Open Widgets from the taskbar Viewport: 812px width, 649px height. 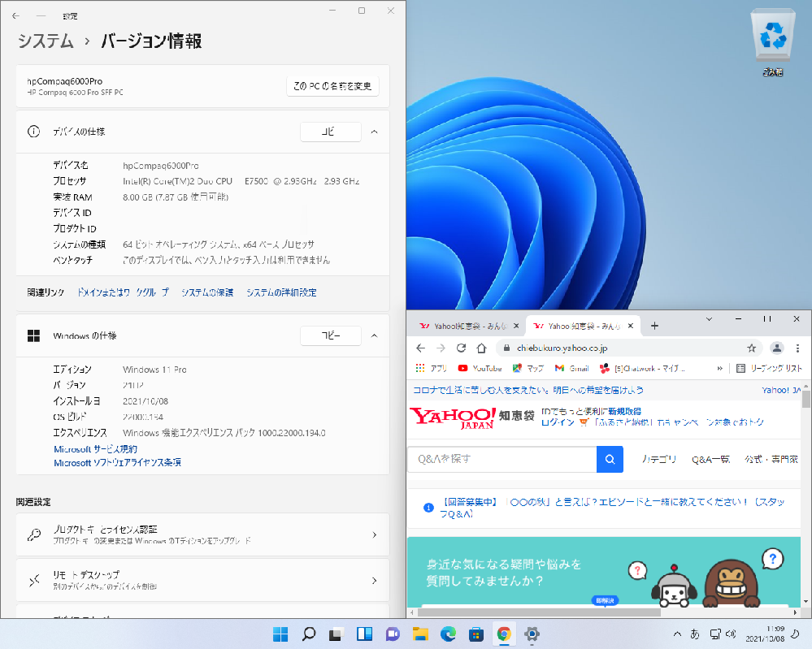(x=365, y=634)
